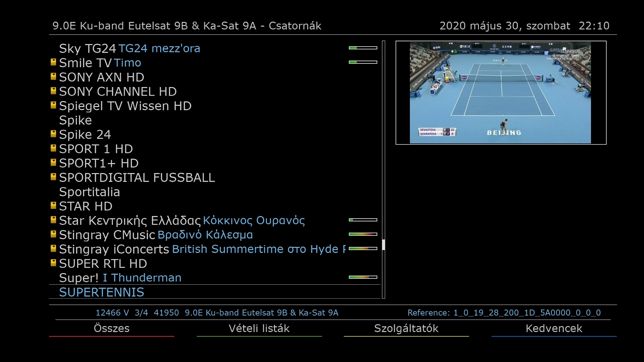The width and height of the screenshot is (644, 362).
Task: Click the Star Κεντρικής Ελλάδας progress bar
Action: [363, 220]
